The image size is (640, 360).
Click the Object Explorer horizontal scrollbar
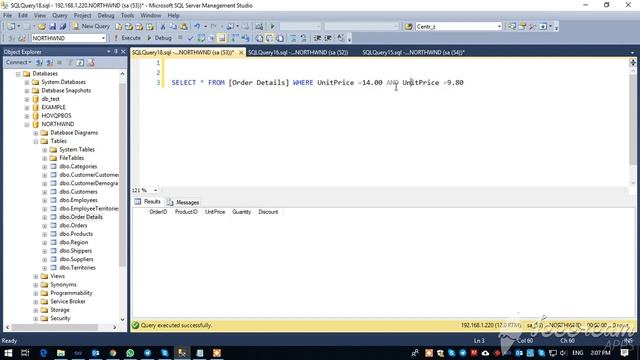(x=61, y=327)
